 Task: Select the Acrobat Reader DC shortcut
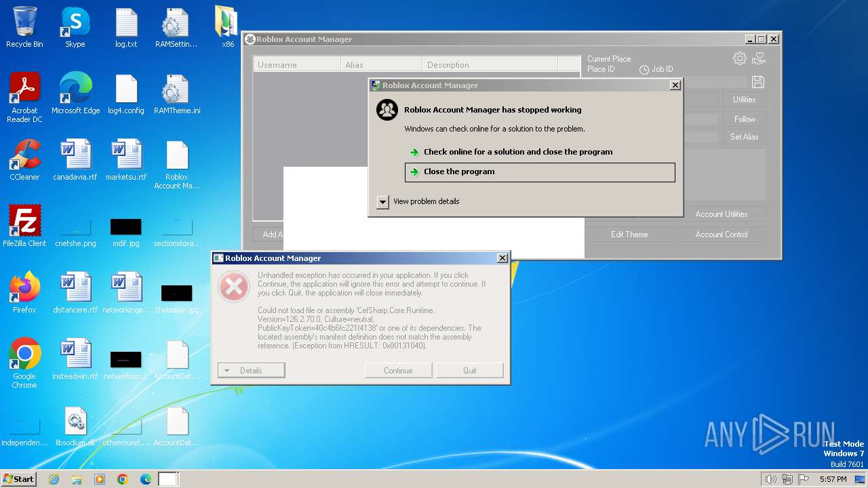coord(24,98)
